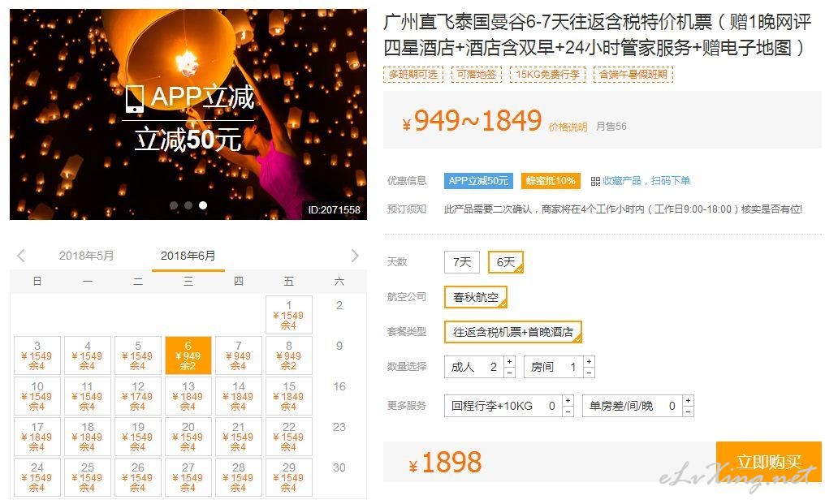This screenshot has height=504, width=825.
Task: Click the APP立减50元 discount tag
Action: point(478,181)
